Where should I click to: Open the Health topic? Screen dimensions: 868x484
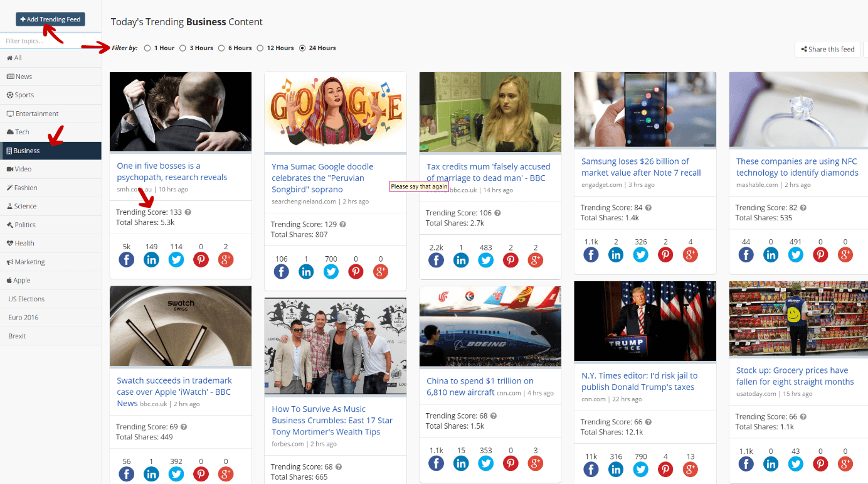[50, 243]
